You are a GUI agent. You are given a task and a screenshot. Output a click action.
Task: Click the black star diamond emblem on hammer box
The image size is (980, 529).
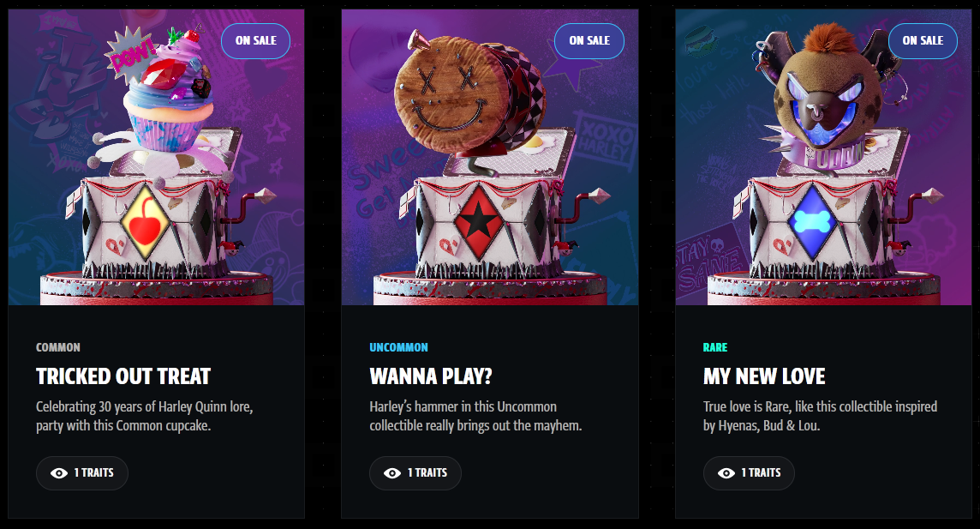478,222
